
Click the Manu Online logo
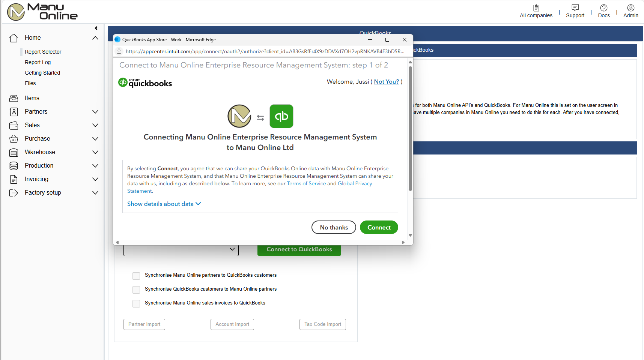tap(42, 12)
